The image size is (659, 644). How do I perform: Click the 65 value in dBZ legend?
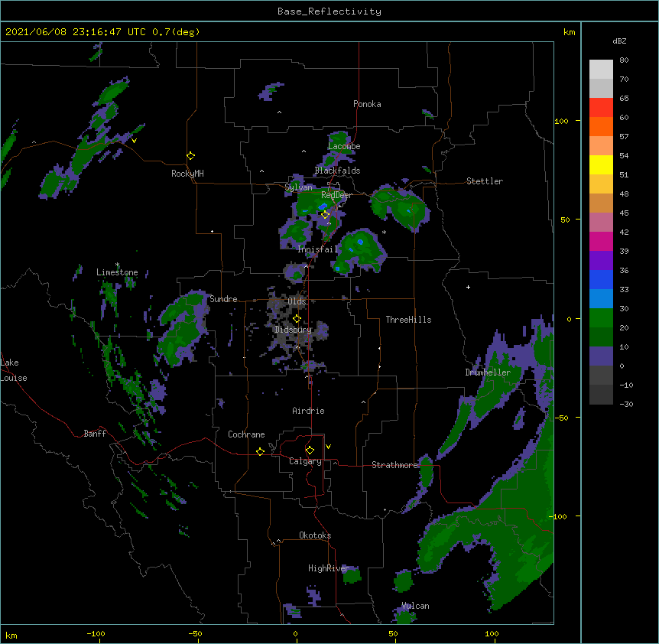(x=624, y=99)
